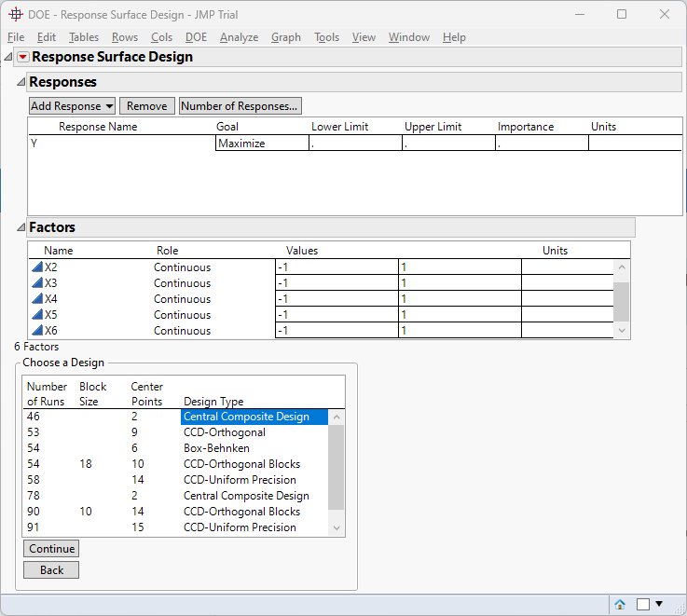This screenshot has height=616, width=687.
Task: Click the Remove response button
Action: (x=146, y=106)
